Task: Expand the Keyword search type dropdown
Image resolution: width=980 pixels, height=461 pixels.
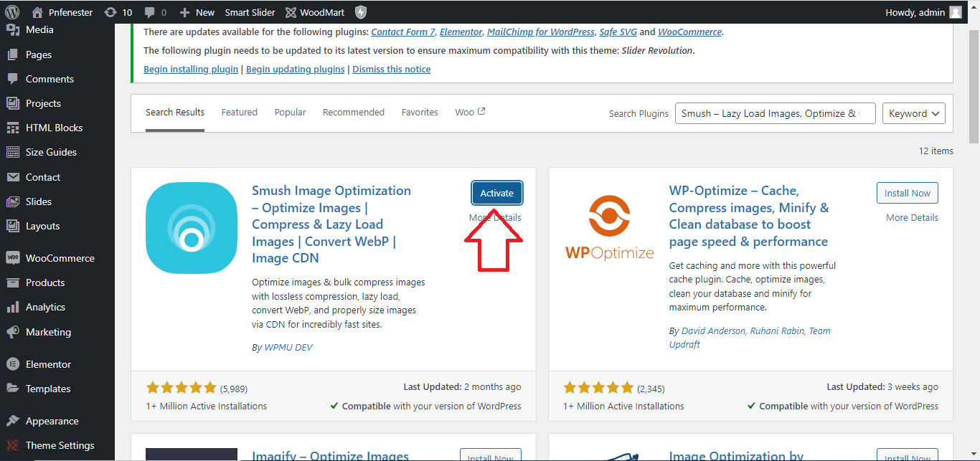Action: pyautogui.click(x=913, y=113)
